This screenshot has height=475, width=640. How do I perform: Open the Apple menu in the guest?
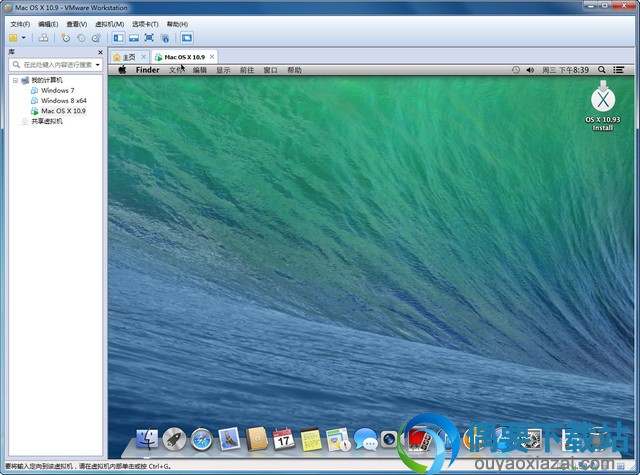coord(122,70)
